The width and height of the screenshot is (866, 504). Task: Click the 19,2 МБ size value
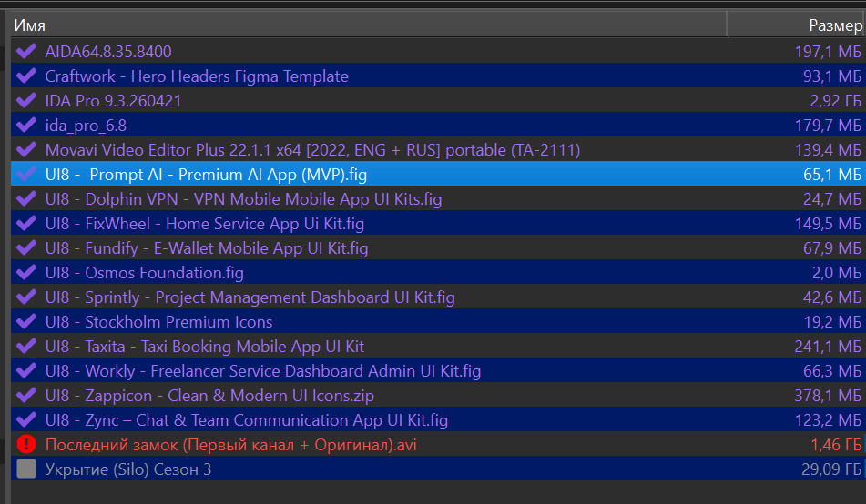click(x=832, y=322)
